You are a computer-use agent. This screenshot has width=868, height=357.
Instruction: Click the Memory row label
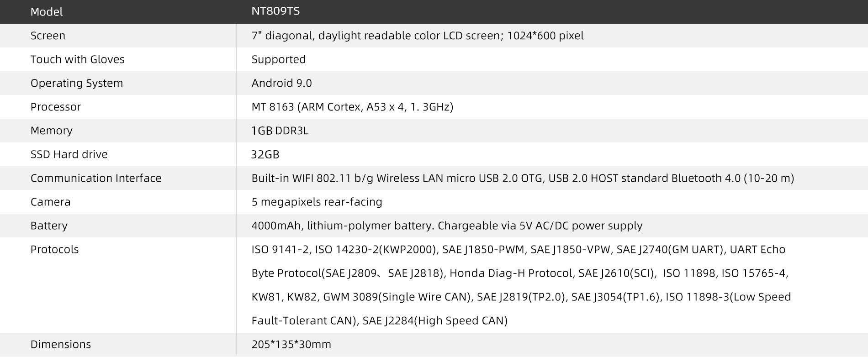click(x=51, y=131)
